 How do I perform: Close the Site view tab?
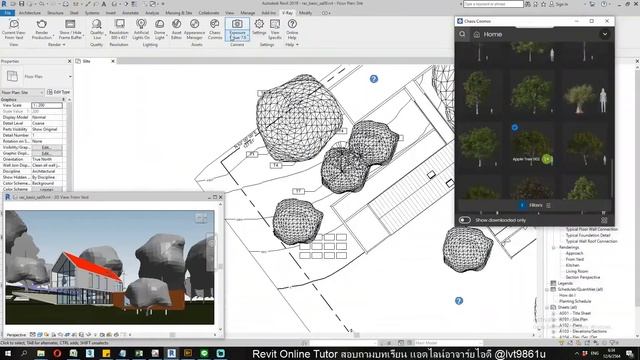[113, 61]
